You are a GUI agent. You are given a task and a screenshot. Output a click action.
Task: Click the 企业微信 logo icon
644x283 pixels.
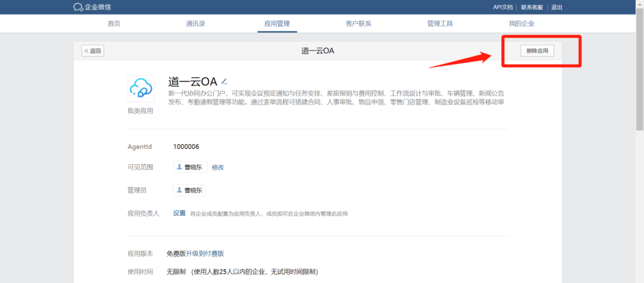79,7
